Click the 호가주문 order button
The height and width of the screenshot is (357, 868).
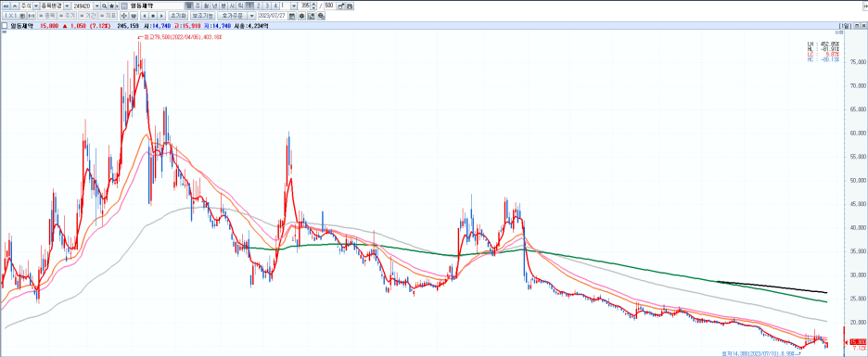pyautogui.click(x=232, y=16)
